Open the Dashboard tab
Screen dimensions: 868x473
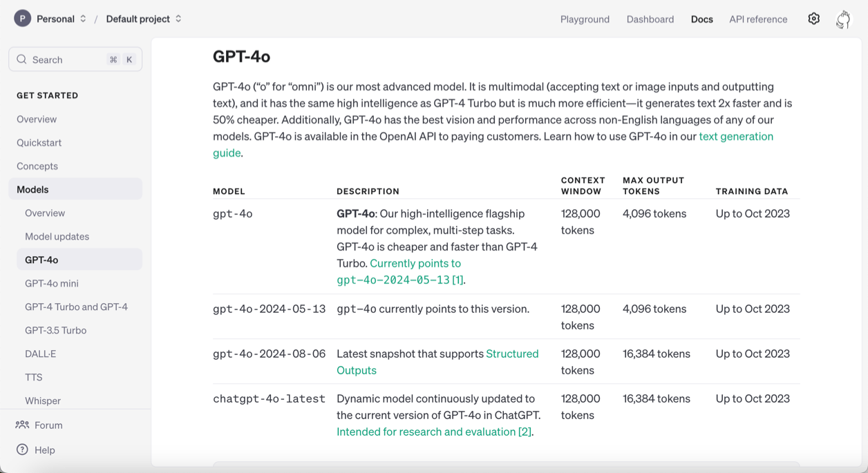pyautogui.click(x=650, y=19)
